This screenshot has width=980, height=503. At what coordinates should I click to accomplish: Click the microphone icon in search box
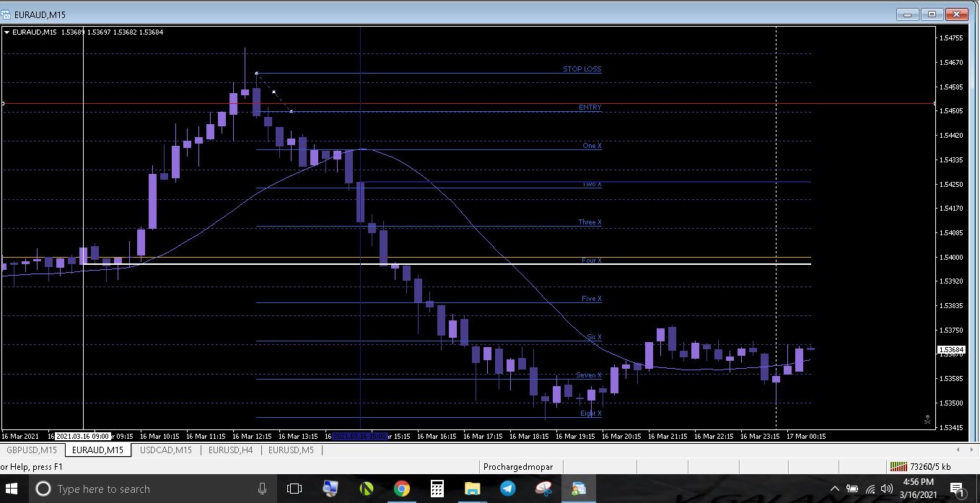coord(263,489)
